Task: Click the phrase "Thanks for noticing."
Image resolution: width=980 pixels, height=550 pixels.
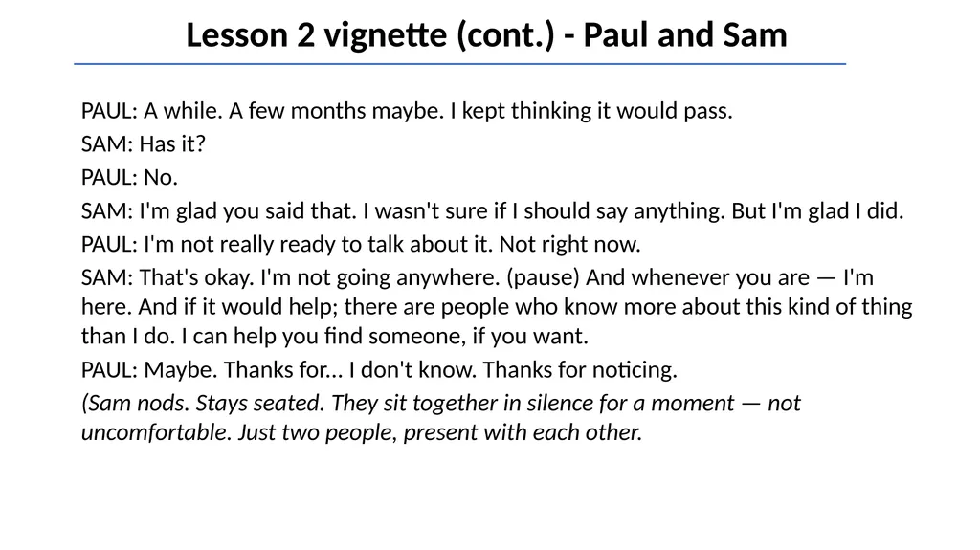Action: coord(580,370)
